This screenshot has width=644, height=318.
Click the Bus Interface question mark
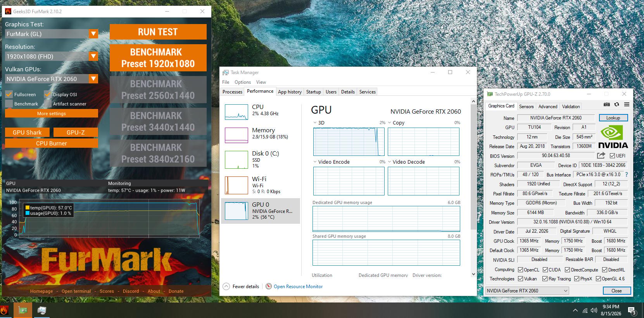pyautogui.click(x=627, y=175)
